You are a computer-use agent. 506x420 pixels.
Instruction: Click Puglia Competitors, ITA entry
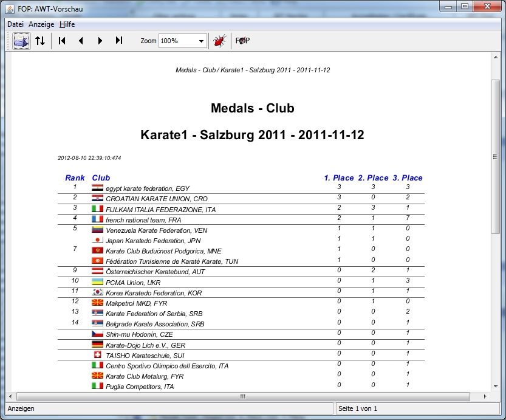click(x=140, y=387)
